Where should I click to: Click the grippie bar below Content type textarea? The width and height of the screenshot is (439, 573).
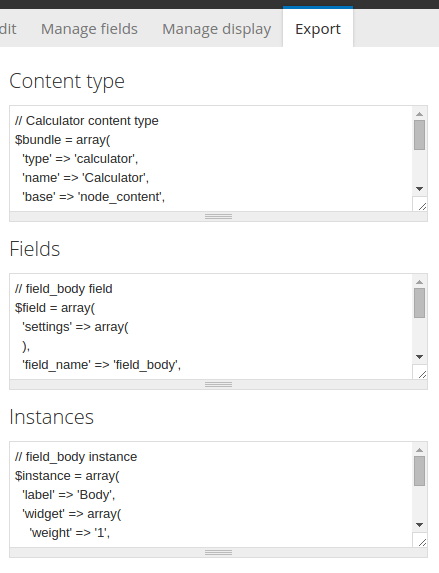tap(219, 217)
